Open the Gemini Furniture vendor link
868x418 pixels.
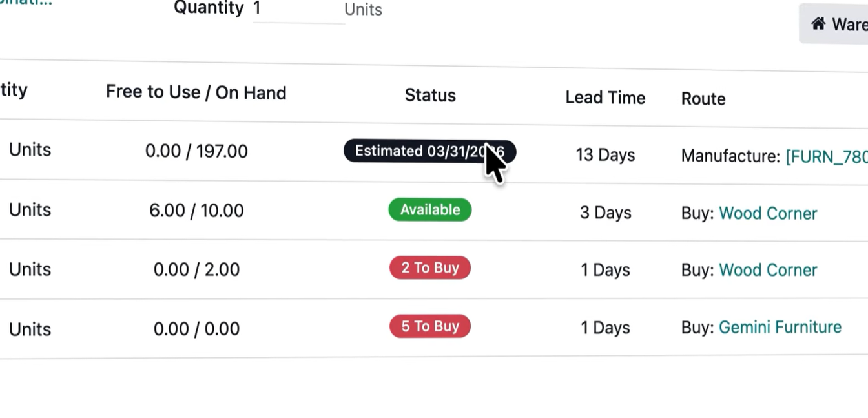click(780, 327)
